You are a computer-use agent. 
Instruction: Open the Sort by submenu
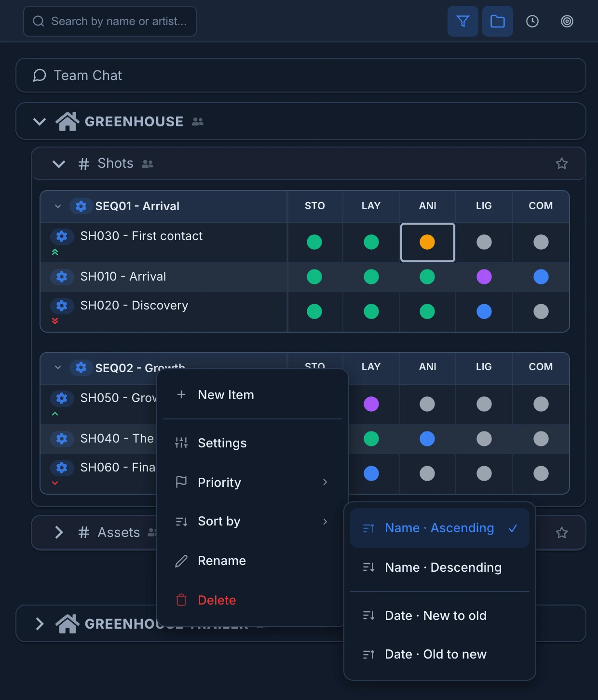coord(253,521)
